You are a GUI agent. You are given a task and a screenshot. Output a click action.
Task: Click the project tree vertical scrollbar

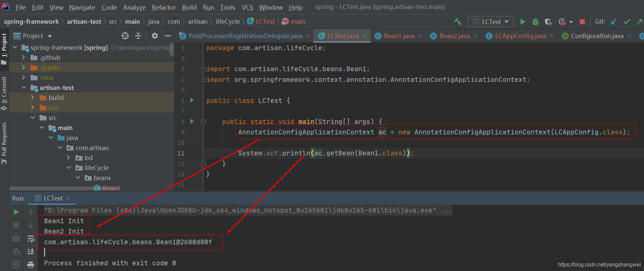click(172, 50)
